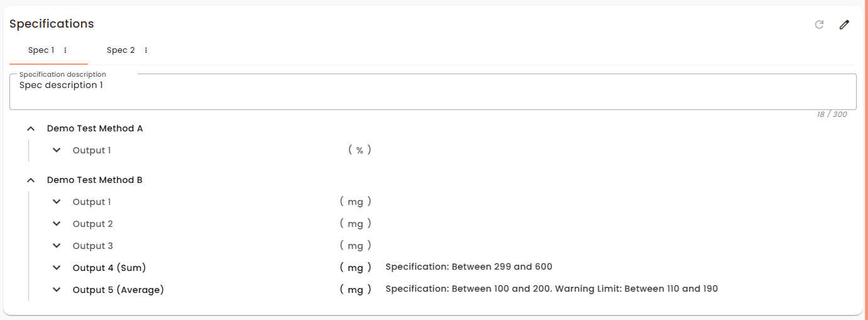Select the Spec 1 tab

pyautogui.click(x=41, y=50)
